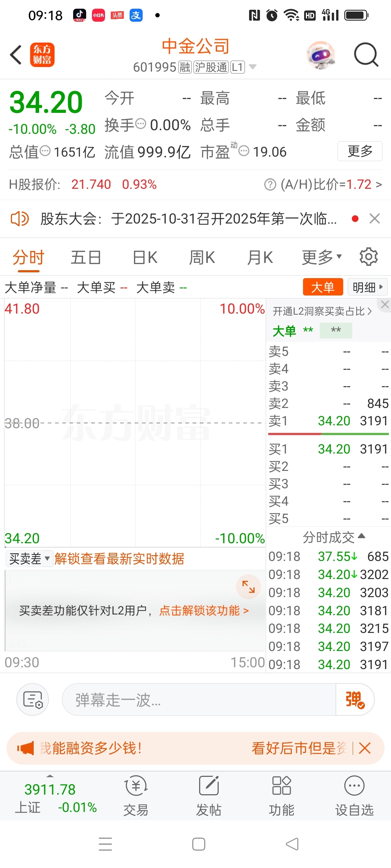391x868 pixels.
Task: Switch to 周K chart tab
Action: (x=202, y=258)
